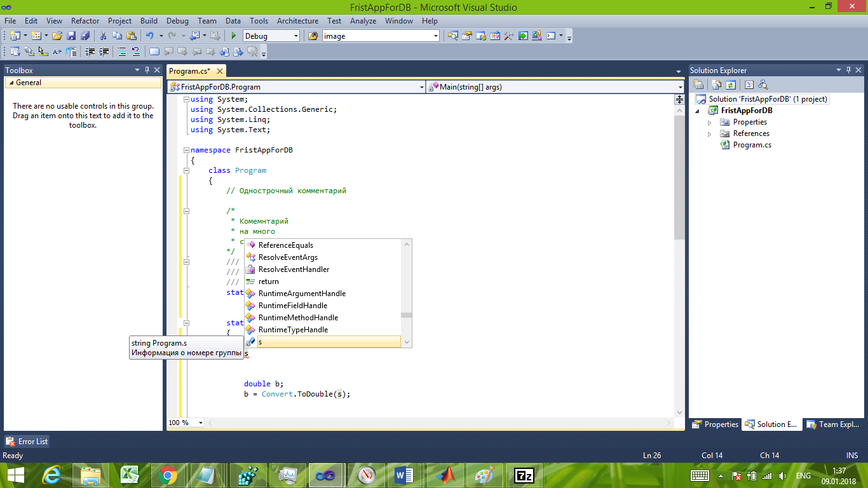Click the Open File folder icon

click(x=57, y=36)
